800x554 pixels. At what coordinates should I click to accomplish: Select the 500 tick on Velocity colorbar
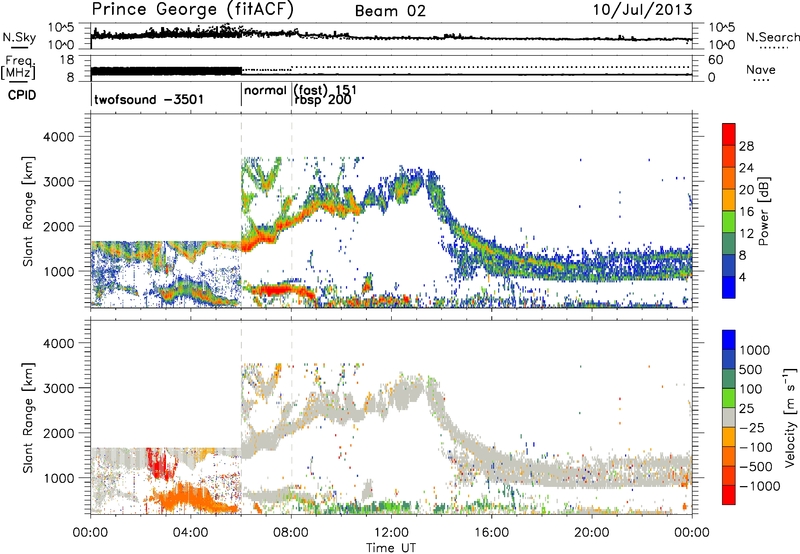751,369
